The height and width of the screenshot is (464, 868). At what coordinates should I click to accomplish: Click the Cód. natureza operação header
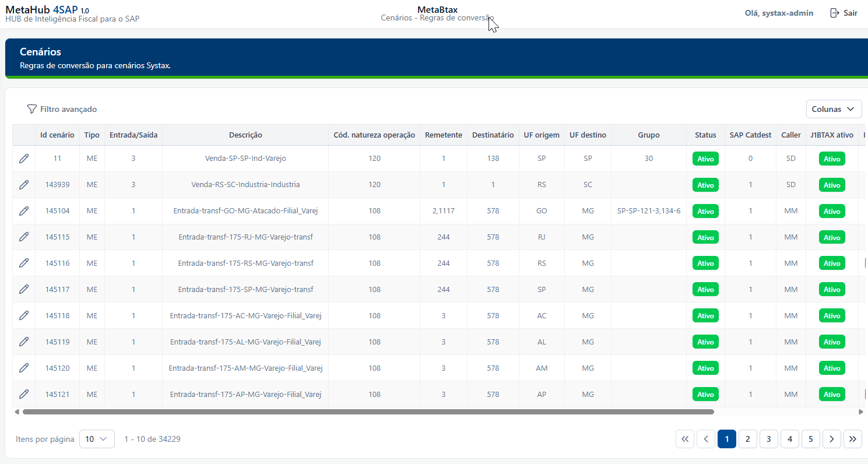[374, 135]
